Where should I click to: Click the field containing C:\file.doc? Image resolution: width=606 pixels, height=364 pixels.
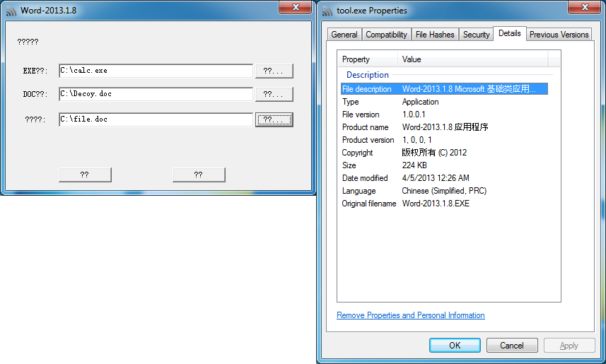point(156,119)
